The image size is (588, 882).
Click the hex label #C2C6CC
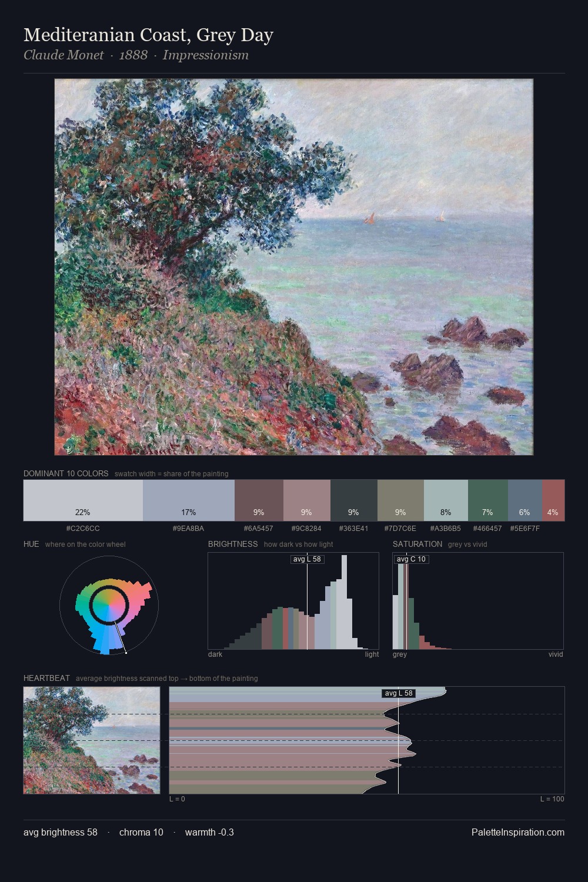[x=83, y=529]
